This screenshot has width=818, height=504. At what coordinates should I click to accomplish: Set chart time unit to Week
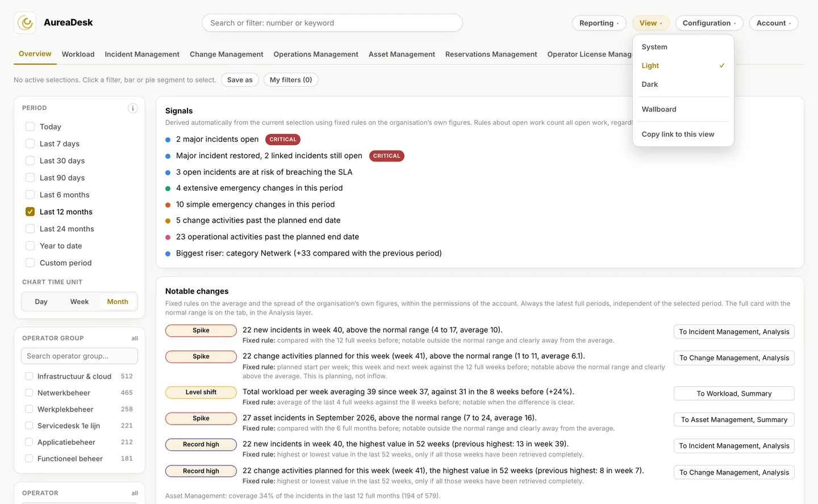click(80, 302)
